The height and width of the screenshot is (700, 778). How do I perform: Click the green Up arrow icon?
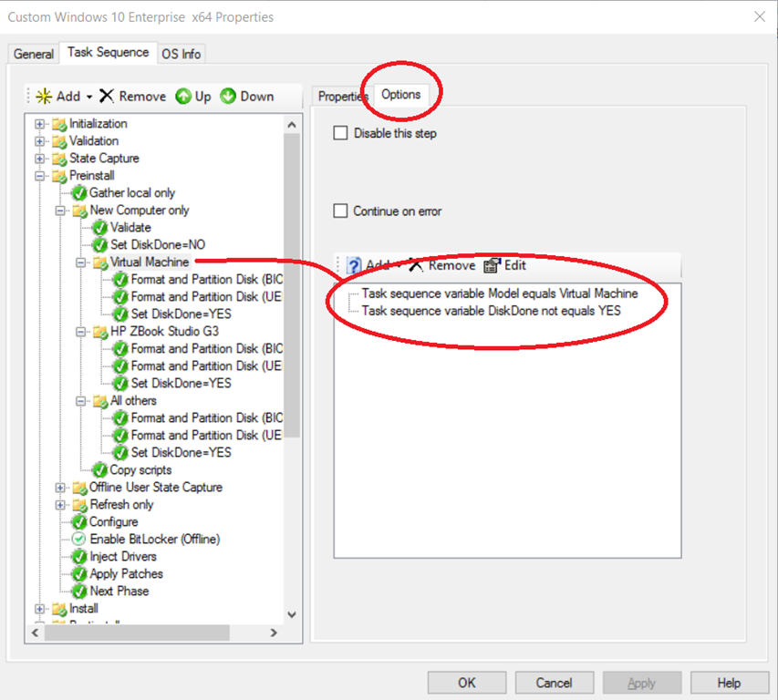(x=183, y=96)
